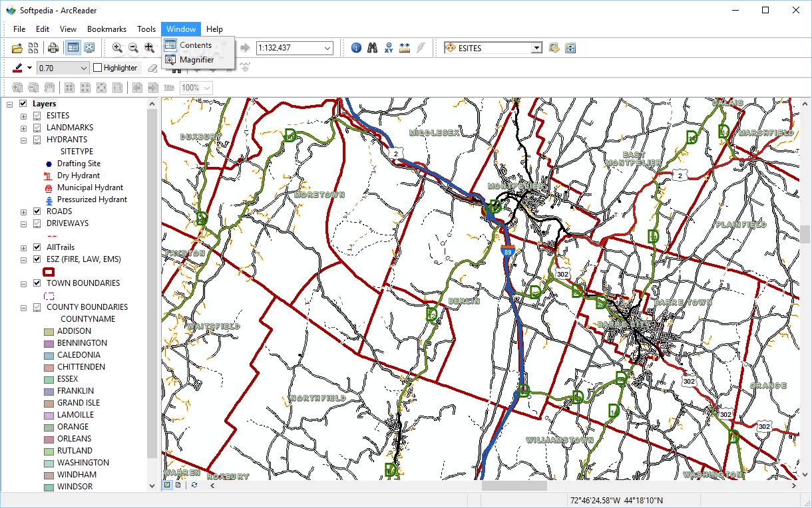
Task: Toggle the HYDRANTS layer checkbox
Action: coord(37,140)
